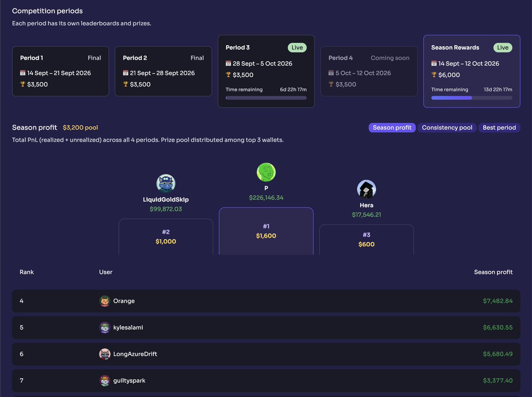532x397 pixels.
Task: Open the Period 2 final card
Action: click(163, 71)
